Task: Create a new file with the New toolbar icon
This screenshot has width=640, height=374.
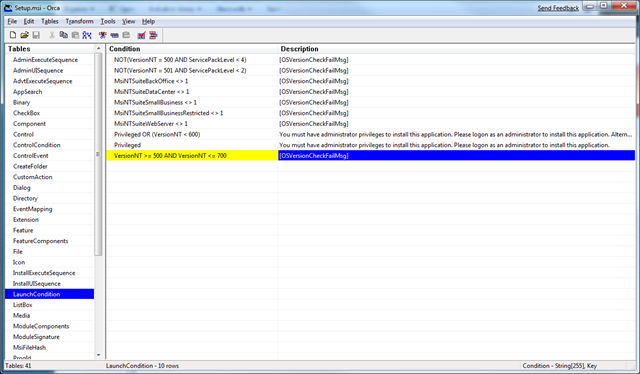Action: (x=13, y=35)
